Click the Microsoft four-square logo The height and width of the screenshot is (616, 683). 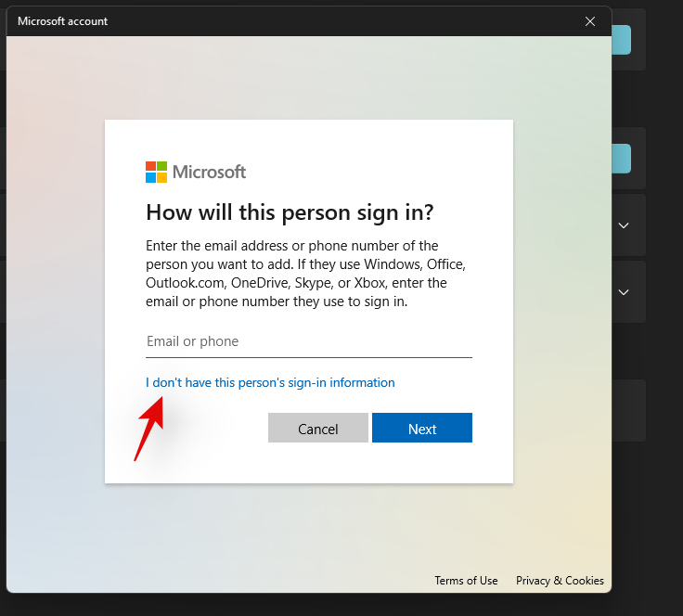(x=156, y=172)
